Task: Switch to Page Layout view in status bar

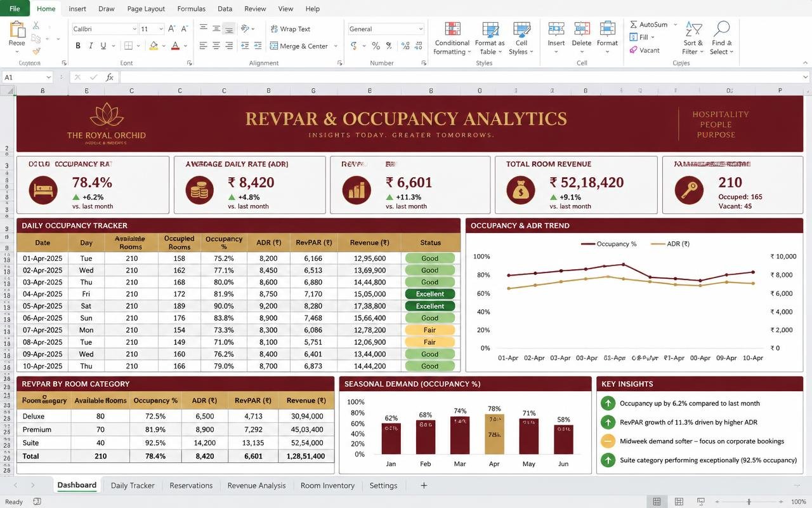Action: click(x=679, y=502)
